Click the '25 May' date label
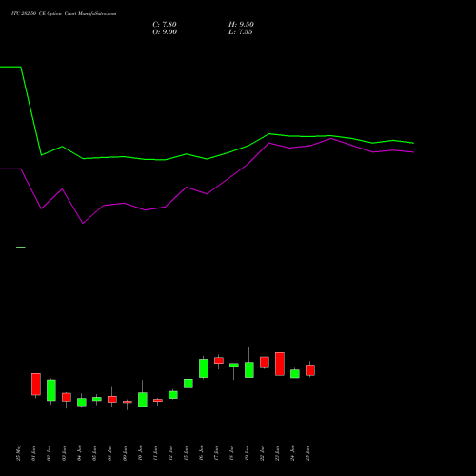The width and height of the screenshot is (476, 476). point(19,453)
